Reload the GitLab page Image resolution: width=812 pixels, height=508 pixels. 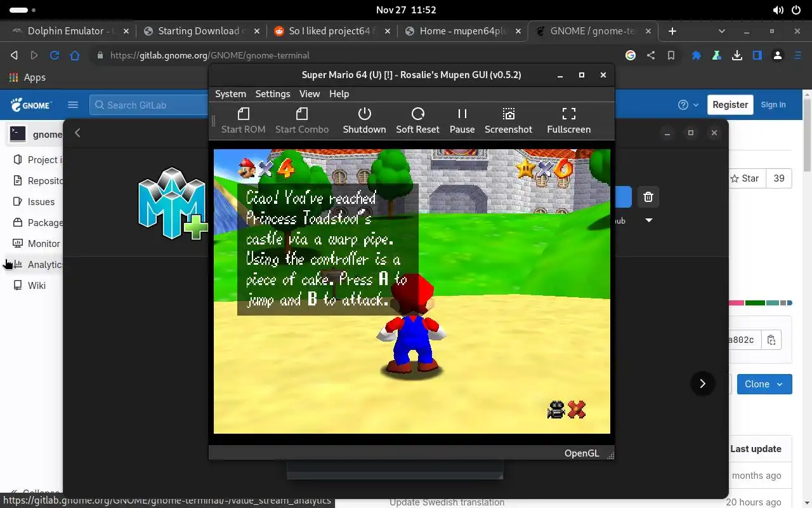(55, 55)
